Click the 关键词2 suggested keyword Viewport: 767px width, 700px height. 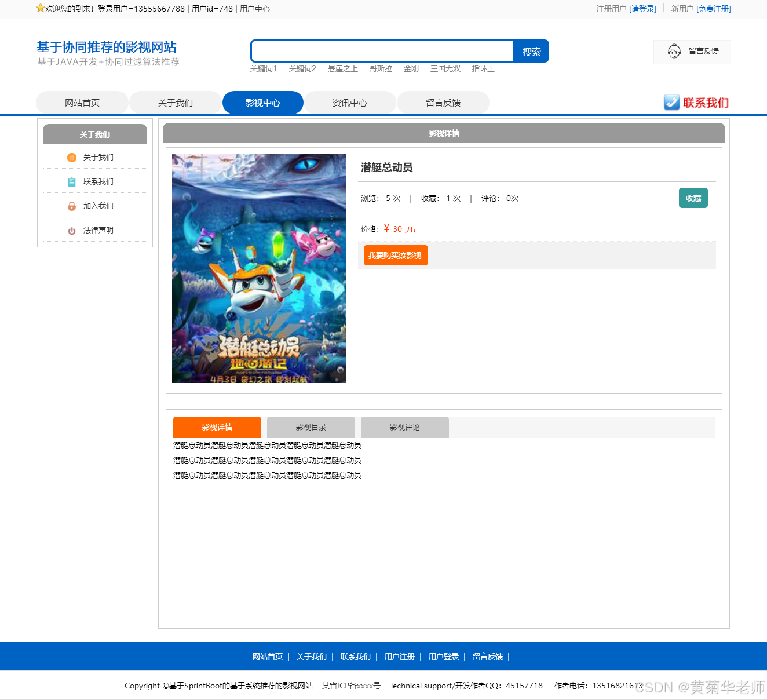[302, 68]
